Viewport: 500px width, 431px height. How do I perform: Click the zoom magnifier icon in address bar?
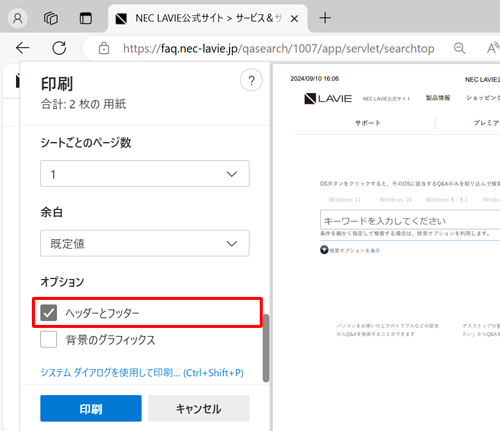[460, 48]
